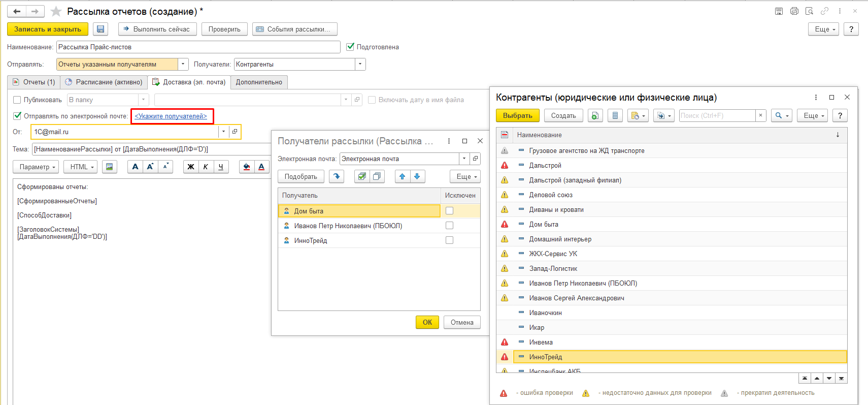
Task: Click the Поиск (Ctrl+F) search field
Action: [x=717, y=115]
